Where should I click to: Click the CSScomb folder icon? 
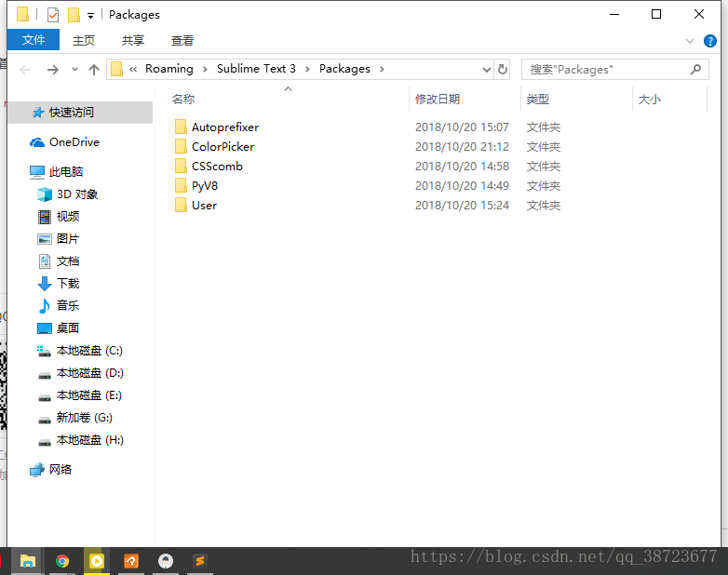click(181, 166)
